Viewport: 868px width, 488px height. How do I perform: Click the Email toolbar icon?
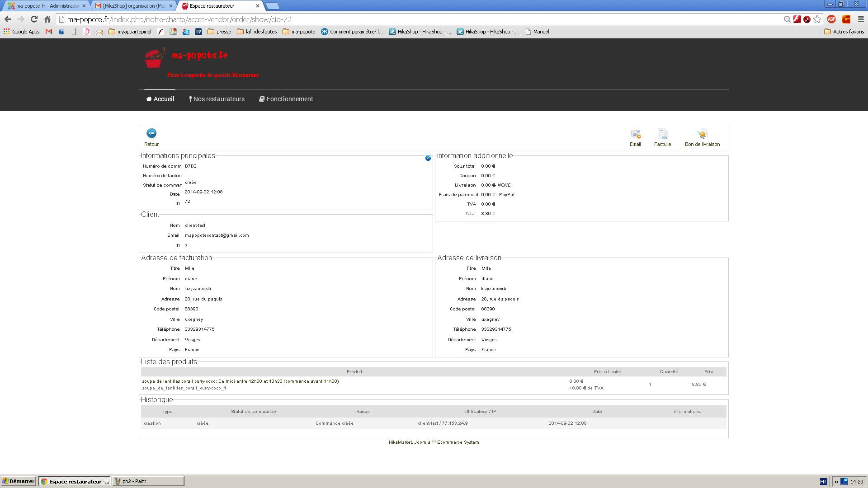[x=635, y=135]
